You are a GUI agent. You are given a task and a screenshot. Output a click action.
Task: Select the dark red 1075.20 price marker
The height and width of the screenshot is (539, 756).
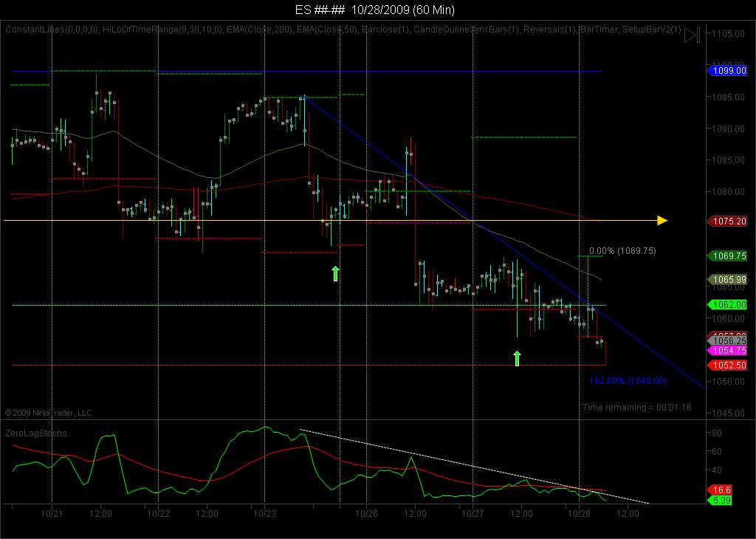pyautogui.click(x=727, y=222)
